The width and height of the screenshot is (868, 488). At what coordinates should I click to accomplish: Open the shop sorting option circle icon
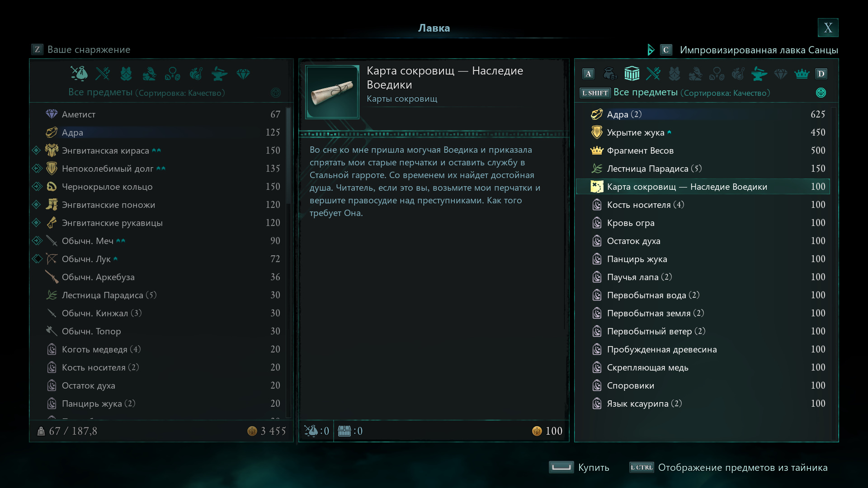[821, 93]
